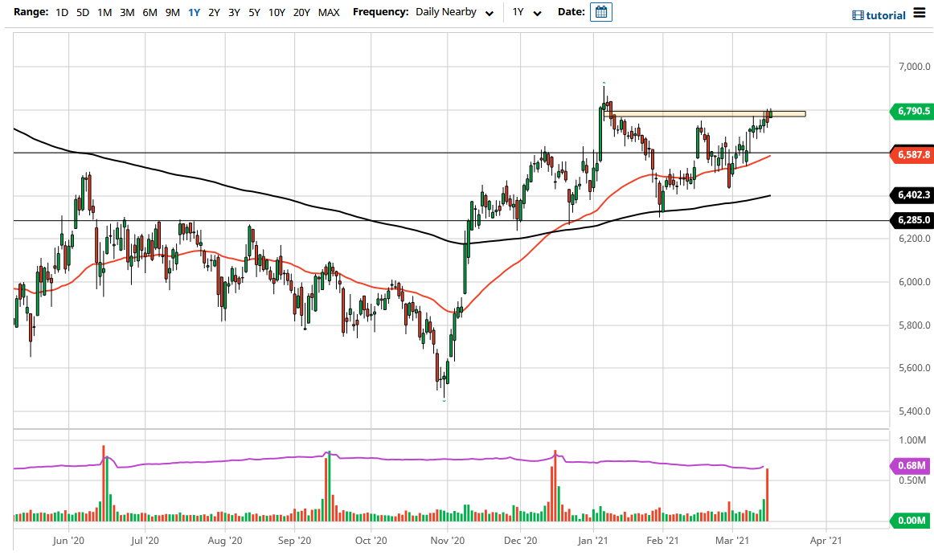Switch the range to MAX
Image resolution: width=934 pixels, height=560 pixels.
tap(328, 12)
